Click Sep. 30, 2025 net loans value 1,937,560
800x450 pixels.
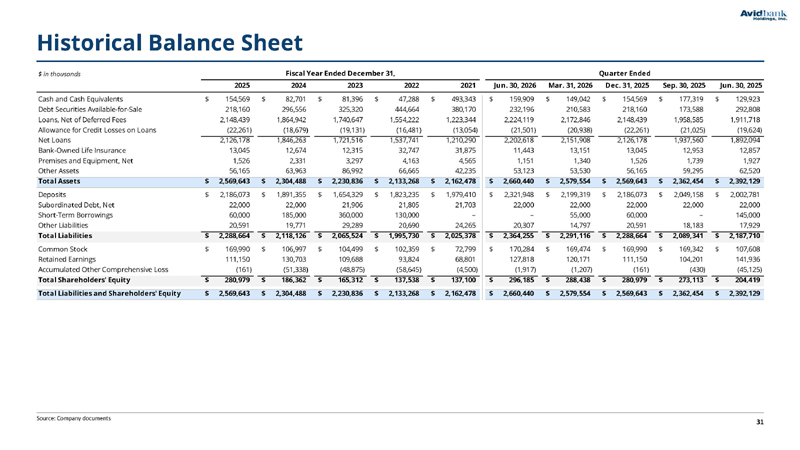(x=690, y=140)
